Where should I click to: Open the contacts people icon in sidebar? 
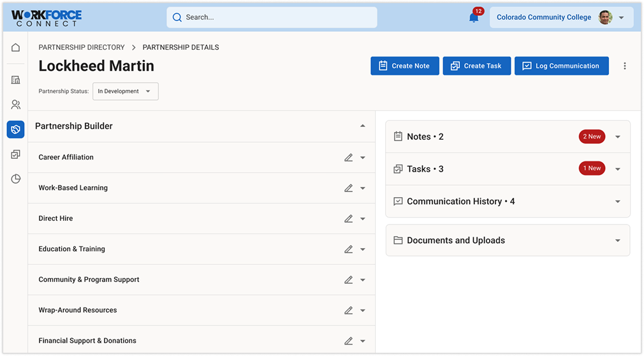pos(15,105)
